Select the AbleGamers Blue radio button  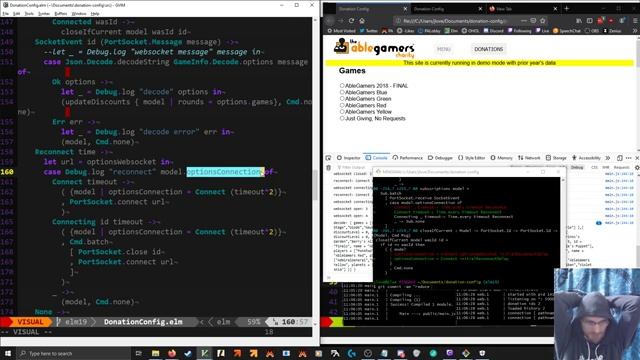tap(342, 92)
